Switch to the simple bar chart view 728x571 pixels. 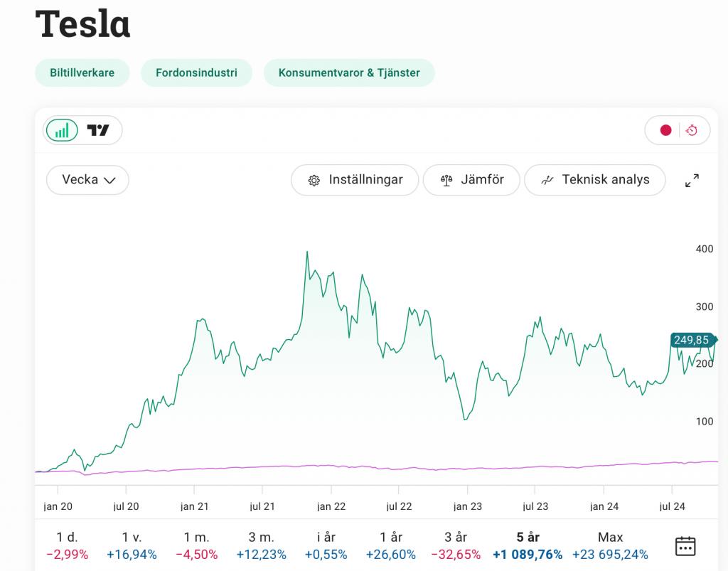(x=63, y=130)
